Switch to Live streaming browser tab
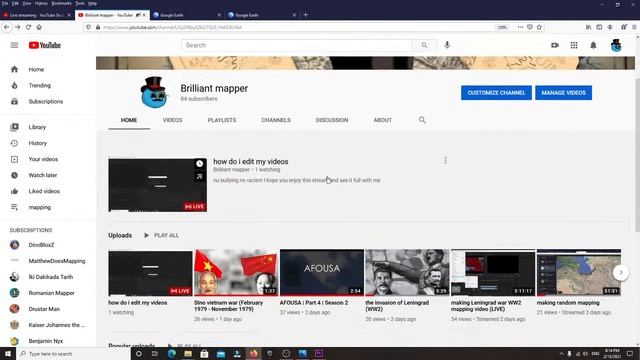The image size is (640, 360). click(37, 15)
